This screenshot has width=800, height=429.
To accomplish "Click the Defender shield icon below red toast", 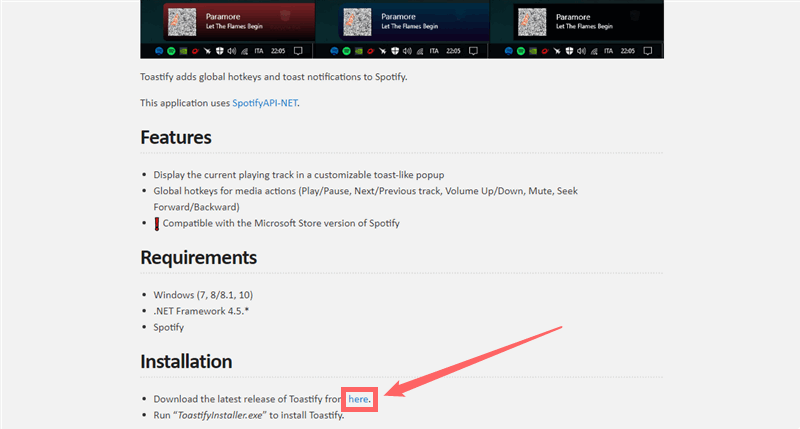I will [x=220, y=51].
